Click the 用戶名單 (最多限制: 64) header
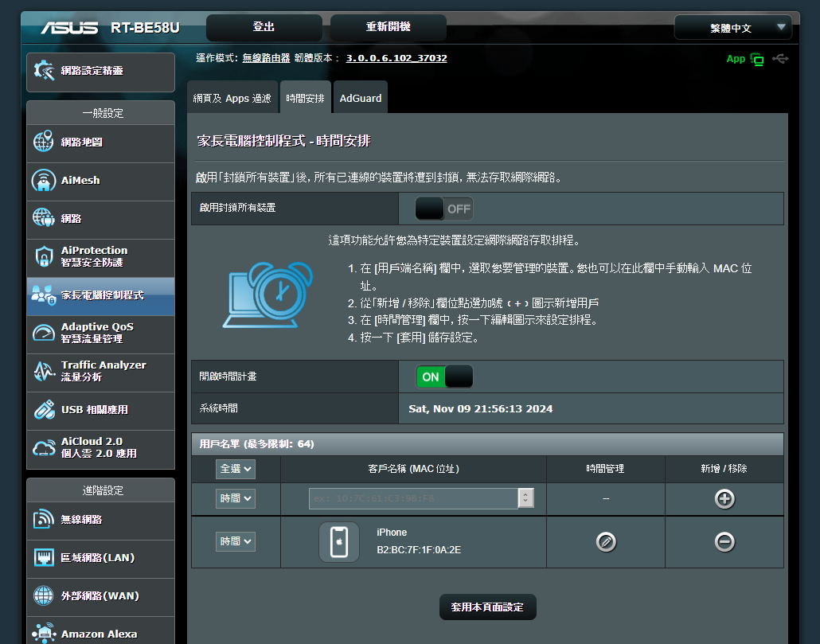This screenshot has height=644, width=820. [487, 444]
